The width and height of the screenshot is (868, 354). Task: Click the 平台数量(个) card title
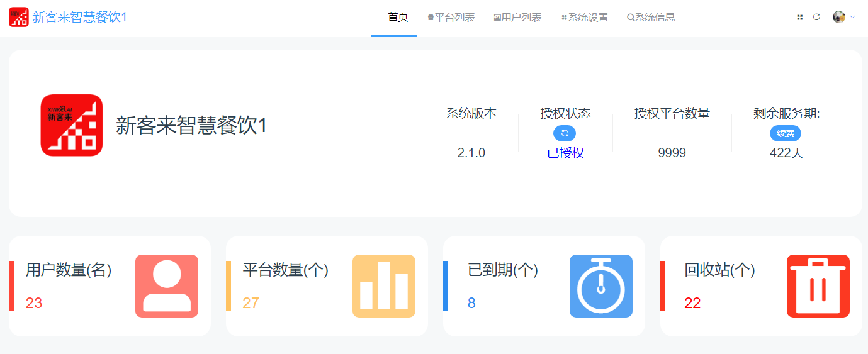pos(286,270)
